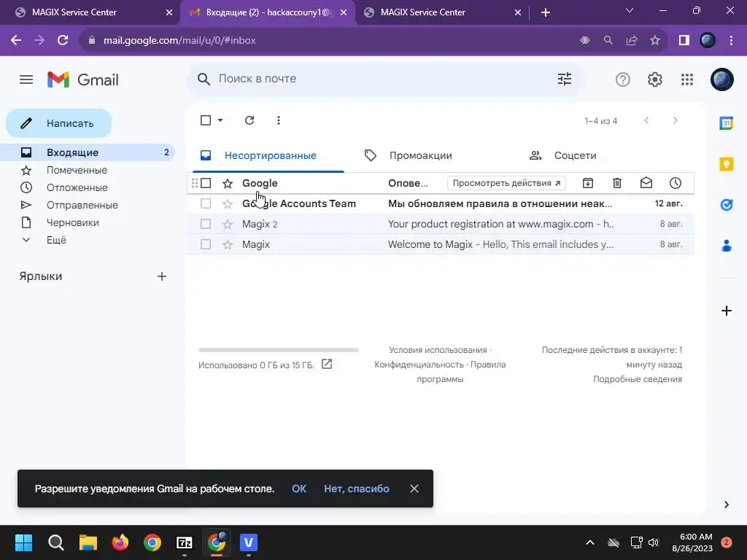The image size is (747, 560).
Task: Click the Просмотреть действия button
Action: click(x=506, y=183)
